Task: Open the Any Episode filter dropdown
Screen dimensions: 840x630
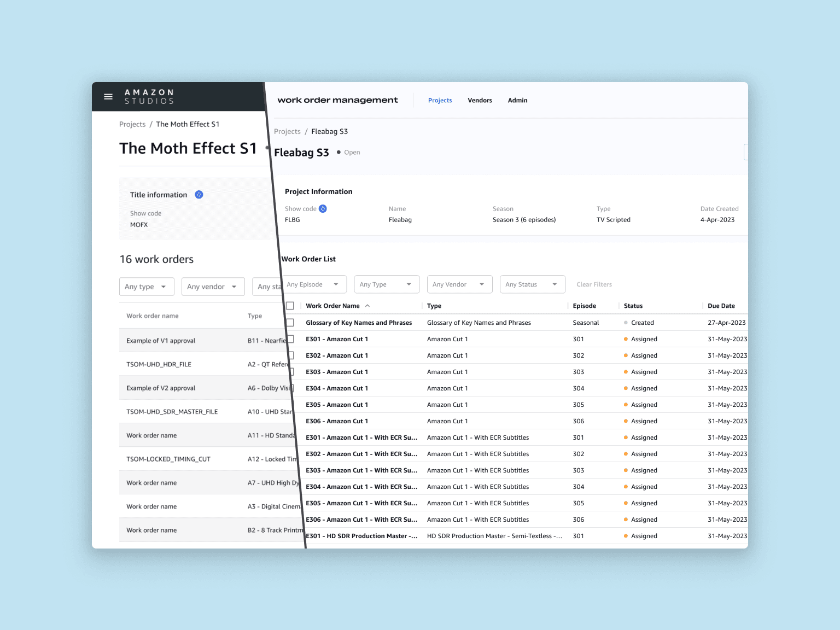Action: pos(314,284)
